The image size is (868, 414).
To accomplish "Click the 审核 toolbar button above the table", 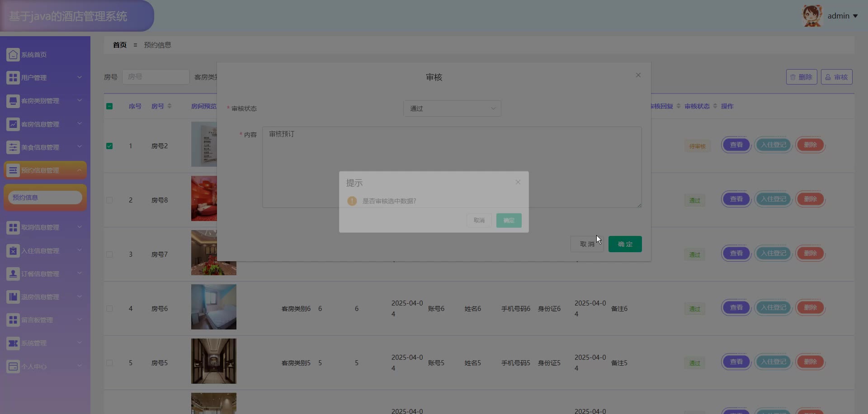I will point(837,77).
